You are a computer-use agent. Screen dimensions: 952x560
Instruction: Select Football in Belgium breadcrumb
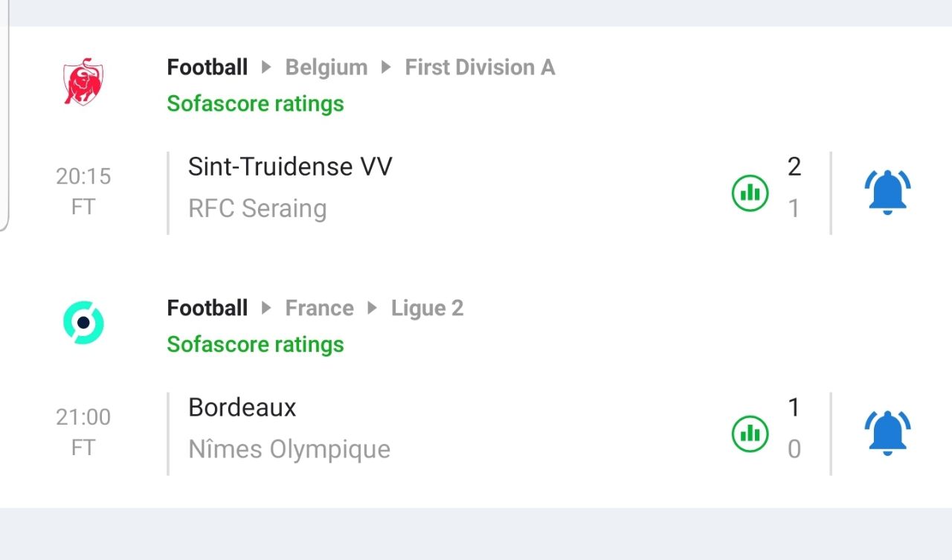click(208, 68)
